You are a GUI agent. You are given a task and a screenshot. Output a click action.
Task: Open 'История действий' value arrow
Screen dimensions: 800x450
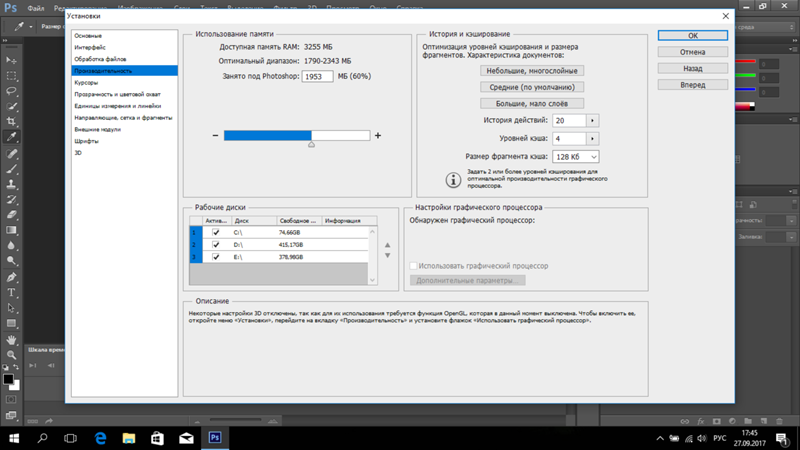point(592,120)
